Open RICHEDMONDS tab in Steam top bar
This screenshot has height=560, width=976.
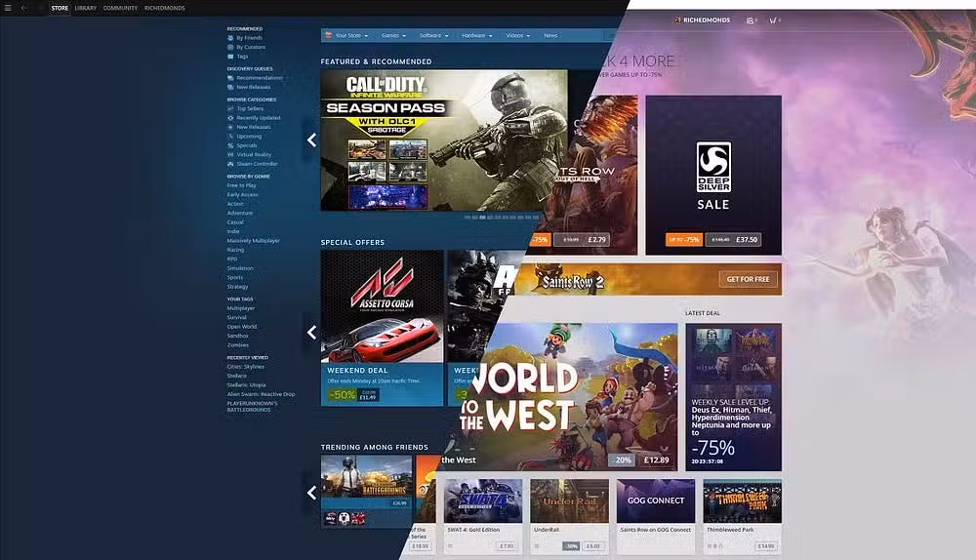tap(164, 8)
